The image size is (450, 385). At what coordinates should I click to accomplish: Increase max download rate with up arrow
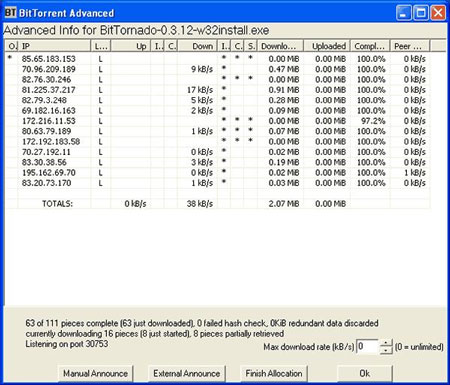pyautogui.click(x=386, y=343)
